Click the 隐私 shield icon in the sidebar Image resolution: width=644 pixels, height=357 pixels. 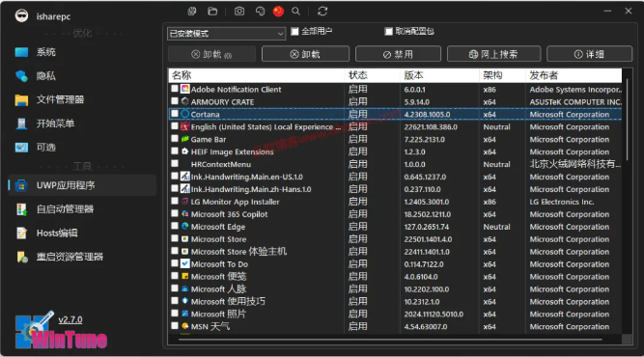click(x=21, y=76)
